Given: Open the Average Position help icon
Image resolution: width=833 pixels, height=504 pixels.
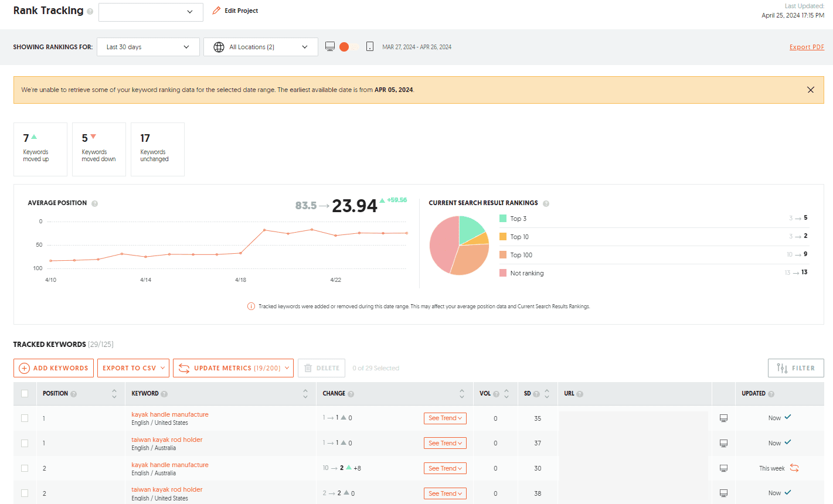Looking at the screenshot, I should (94, 203).
